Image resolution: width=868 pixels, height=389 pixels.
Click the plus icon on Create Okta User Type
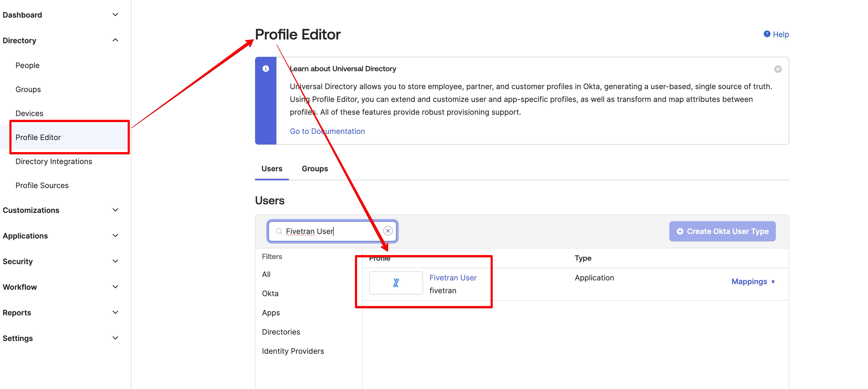click(x=680, y=231)
